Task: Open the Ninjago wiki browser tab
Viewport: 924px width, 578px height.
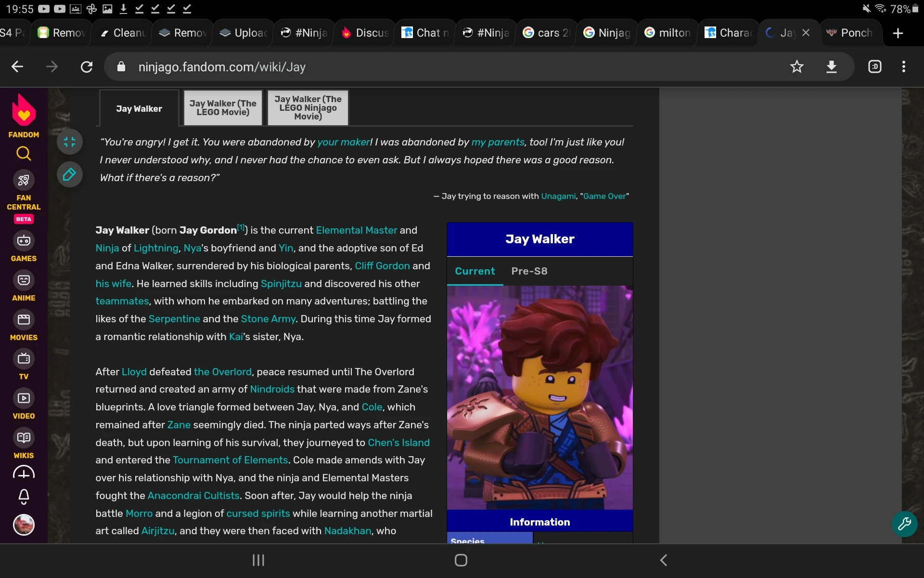Action: point(606,33)
